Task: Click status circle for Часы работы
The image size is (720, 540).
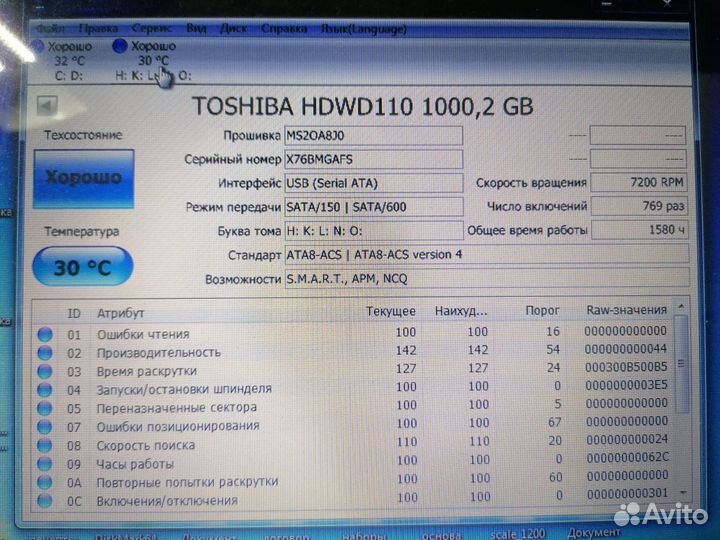Action: click(x=45, y=464)
